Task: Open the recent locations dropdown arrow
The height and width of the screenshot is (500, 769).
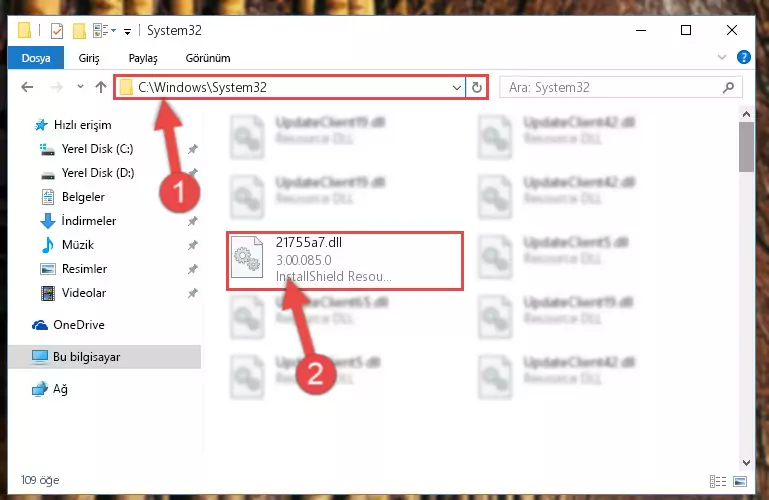Action: tap(80, 87)
